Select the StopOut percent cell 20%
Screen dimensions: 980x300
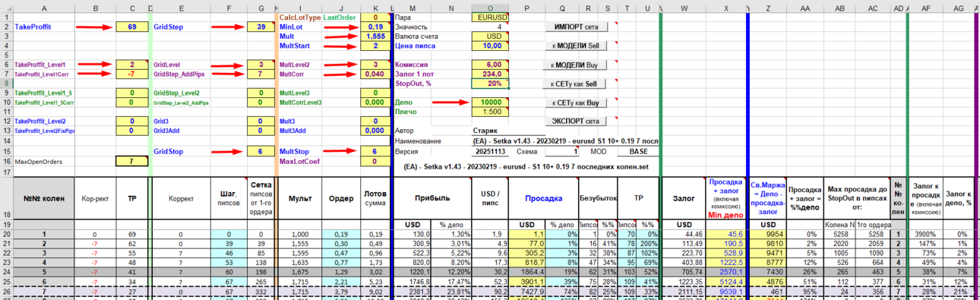point(491,84)
